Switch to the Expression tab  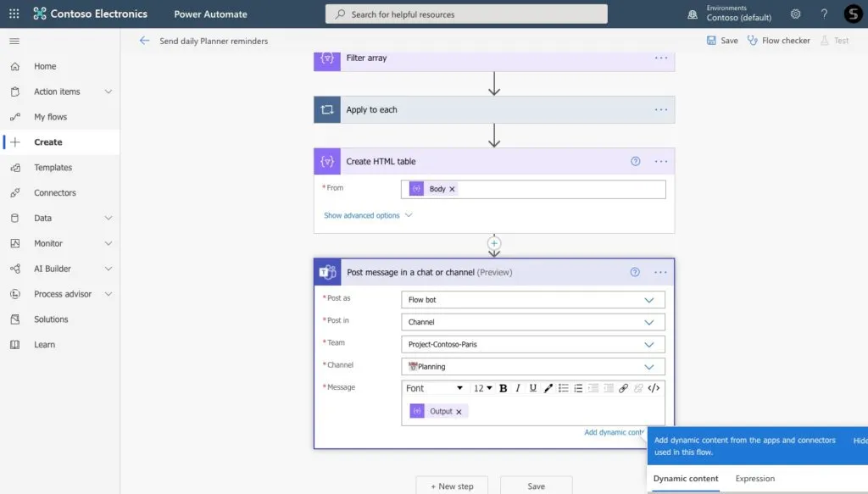755,479
